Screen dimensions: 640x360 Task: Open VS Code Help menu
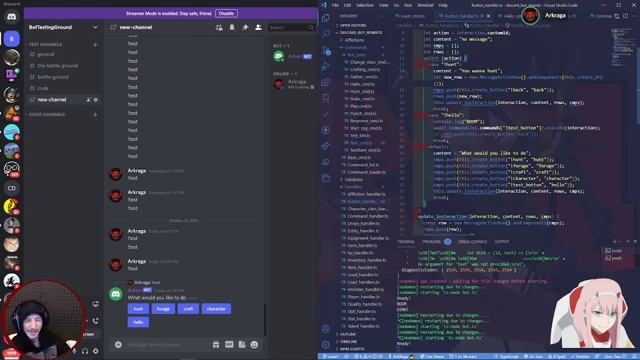[443, 5]
